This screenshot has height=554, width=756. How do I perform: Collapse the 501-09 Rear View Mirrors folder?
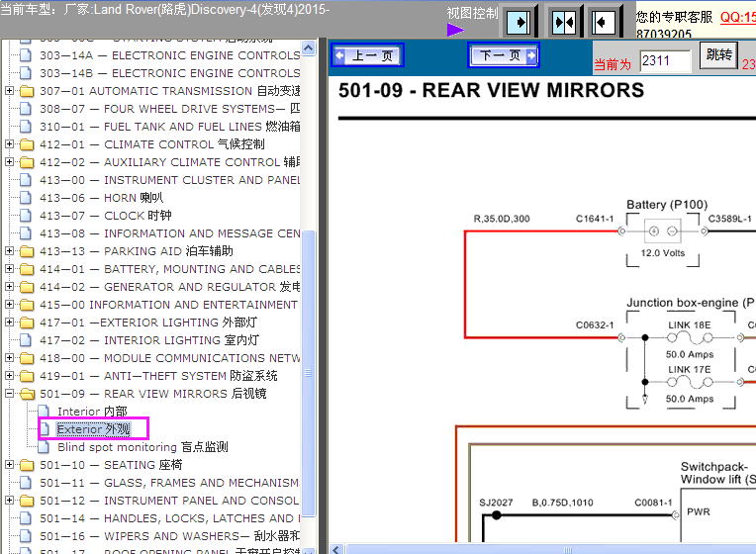pos(9,394)
